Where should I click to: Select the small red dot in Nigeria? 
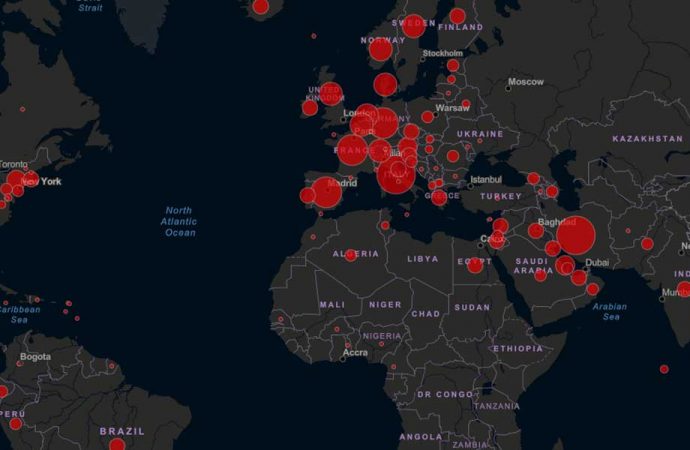point(382,344)
